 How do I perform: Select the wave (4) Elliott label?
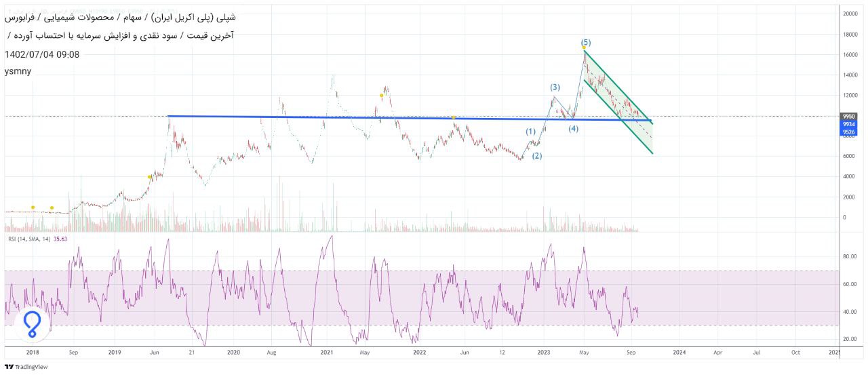point(573,128)
